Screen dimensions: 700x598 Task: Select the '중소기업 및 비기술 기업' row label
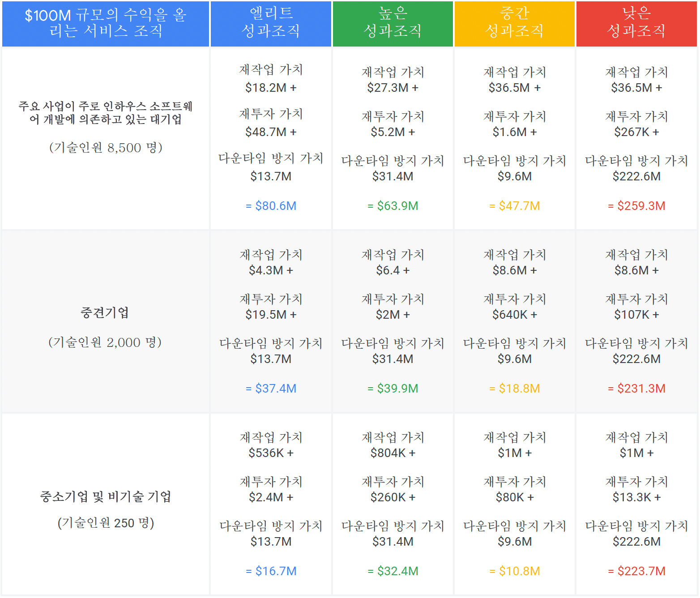[x=106, y=496]
